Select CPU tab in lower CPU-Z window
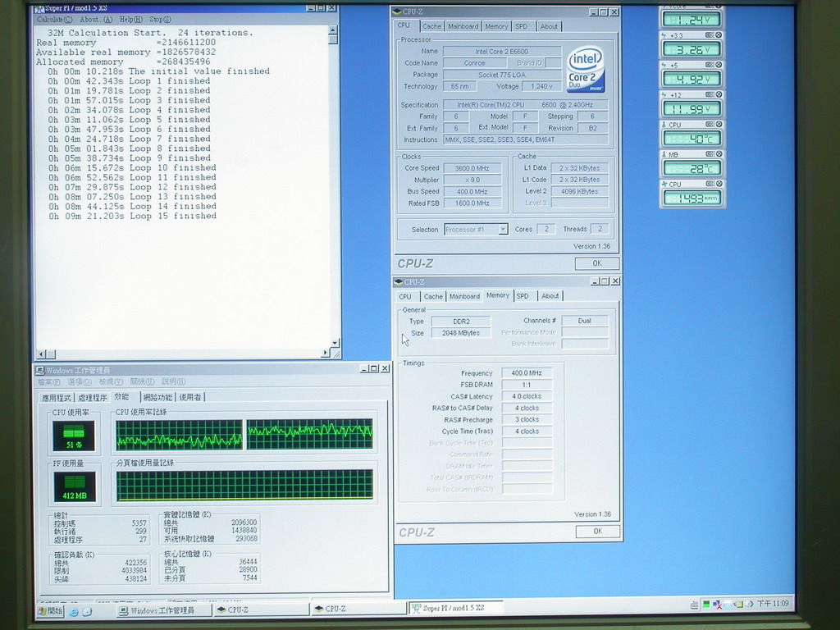 [x=405, y=296]
